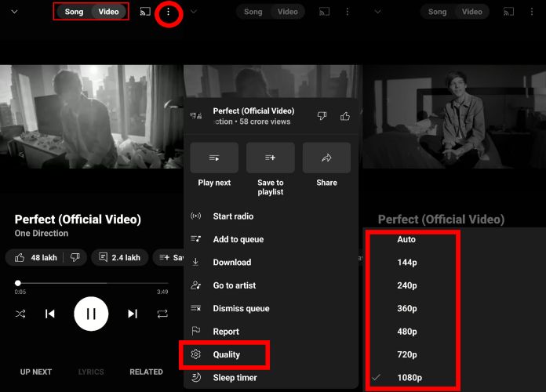Open the RELATED tab
Viewport: 546px width, 392px height.
pyautogui.click(x=146, y=372)
